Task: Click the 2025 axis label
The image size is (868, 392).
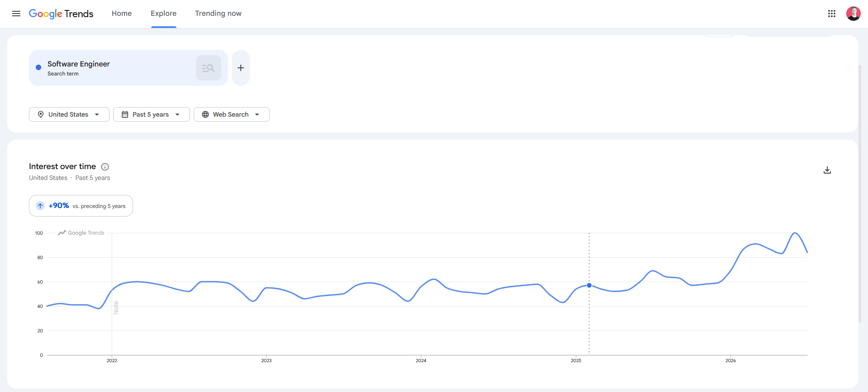Action: pyautogui.click(x=576, y=360)
